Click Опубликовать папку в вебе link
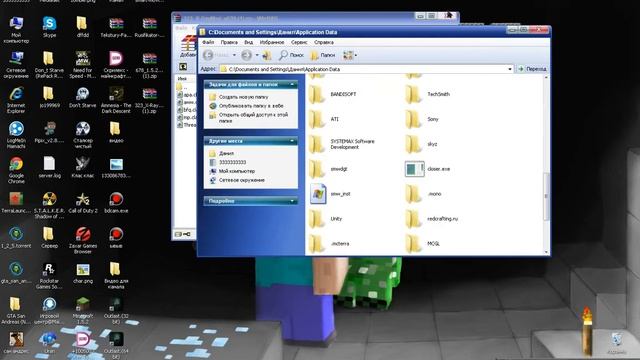 coord(251,106)
